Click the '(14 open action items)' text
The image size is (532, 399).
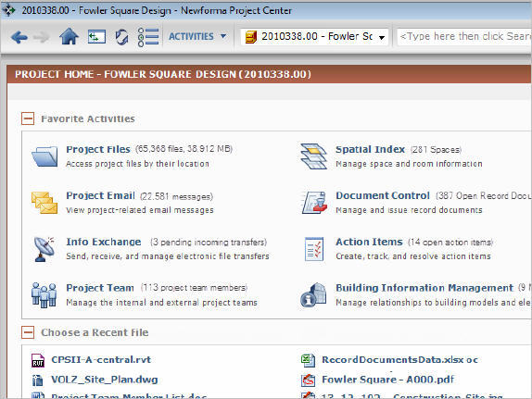(450, 242)
